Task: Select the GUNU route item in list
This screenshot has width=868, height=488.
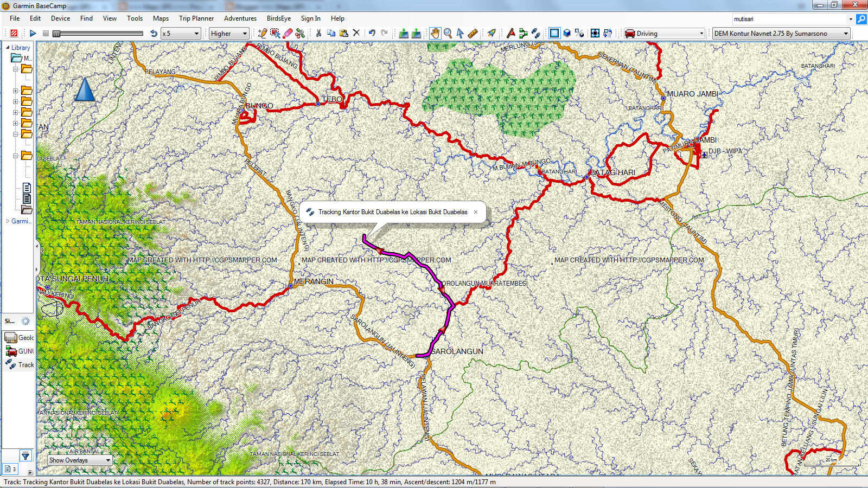Action: [x=20, y=351]
